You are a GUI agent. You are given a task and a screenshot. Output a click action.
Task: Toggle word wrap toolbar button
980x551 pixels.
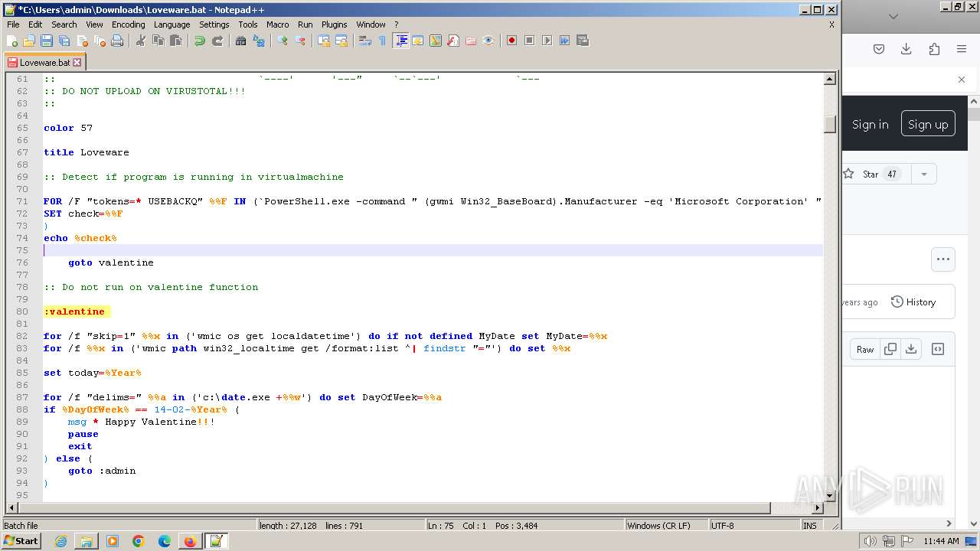[365, 41]
